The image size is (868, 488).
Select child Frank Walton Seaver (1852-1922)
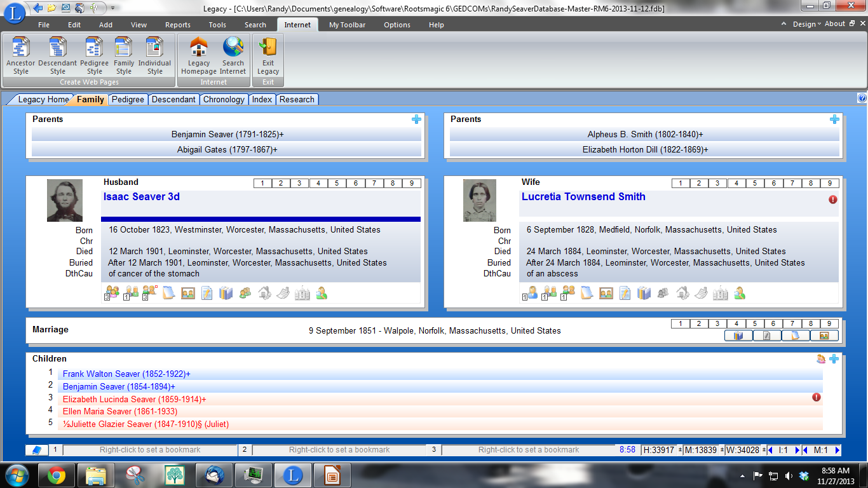click(x=440, y=374)
